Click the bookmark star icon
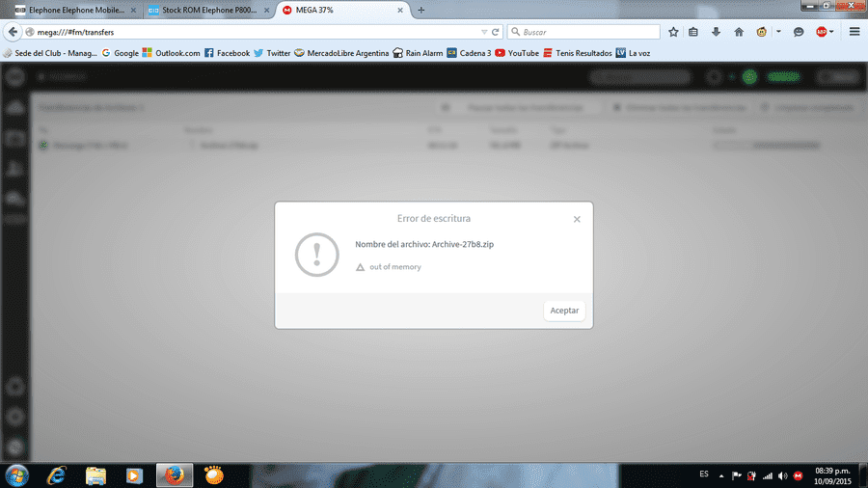Viewport: 868px width, 488px height. click(x=673, y=32)
